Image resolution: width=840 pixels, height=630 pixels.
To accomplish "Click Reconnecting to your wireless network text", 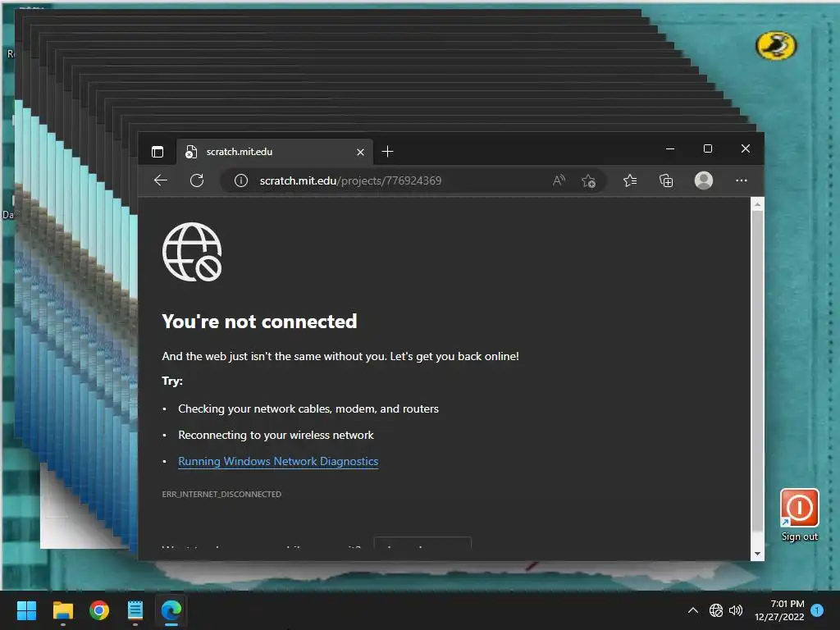I will click(276, 435).
